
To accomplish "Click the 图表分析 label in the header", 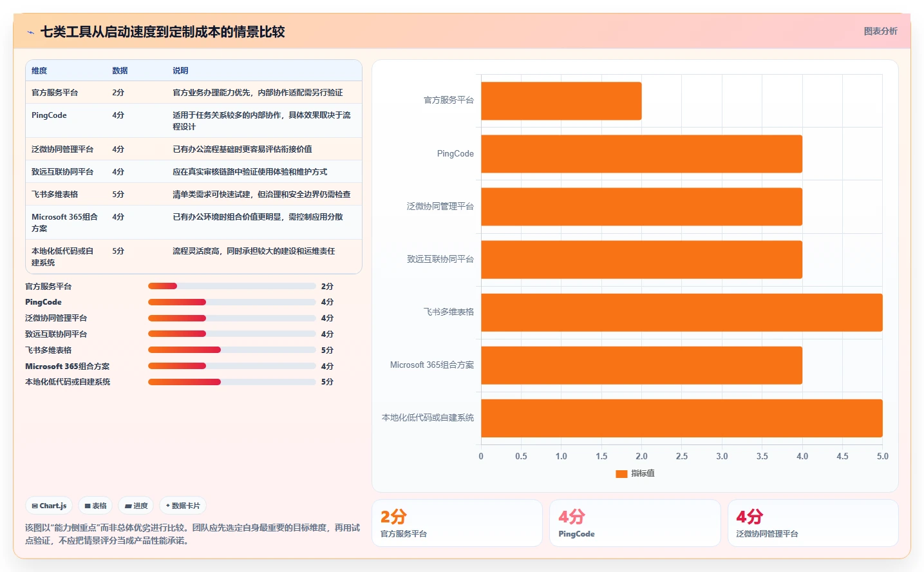I will pos(880,31).
